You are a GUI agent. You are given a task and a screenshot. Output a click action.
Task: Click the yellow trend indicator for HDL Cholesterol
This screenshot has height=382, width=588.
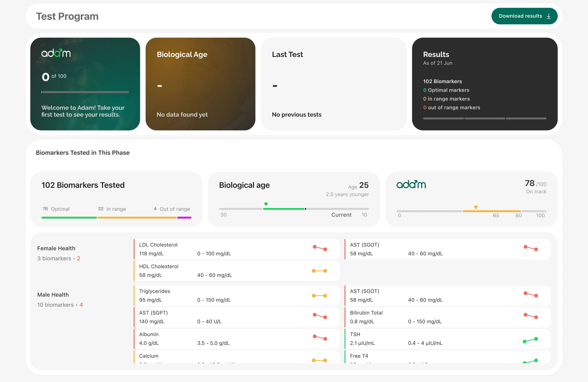coord(320,271)
